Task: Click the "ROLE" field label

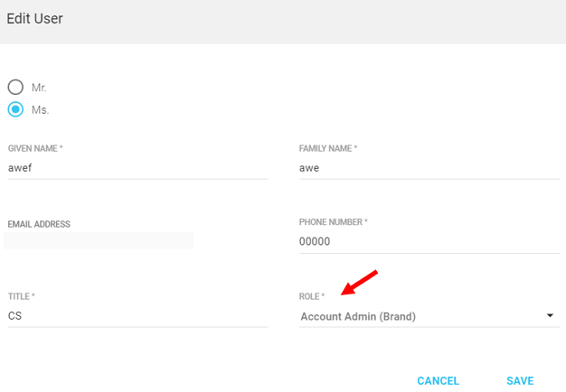Action: (x=312, y=296)
